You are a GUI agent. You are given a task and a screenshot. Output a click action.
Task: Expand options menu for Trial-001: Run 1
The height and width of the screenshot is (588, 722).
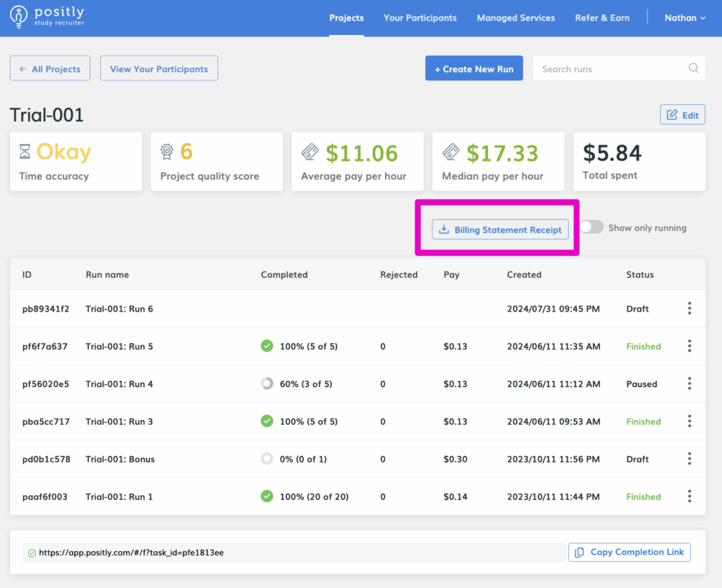[x=689, y=496]
